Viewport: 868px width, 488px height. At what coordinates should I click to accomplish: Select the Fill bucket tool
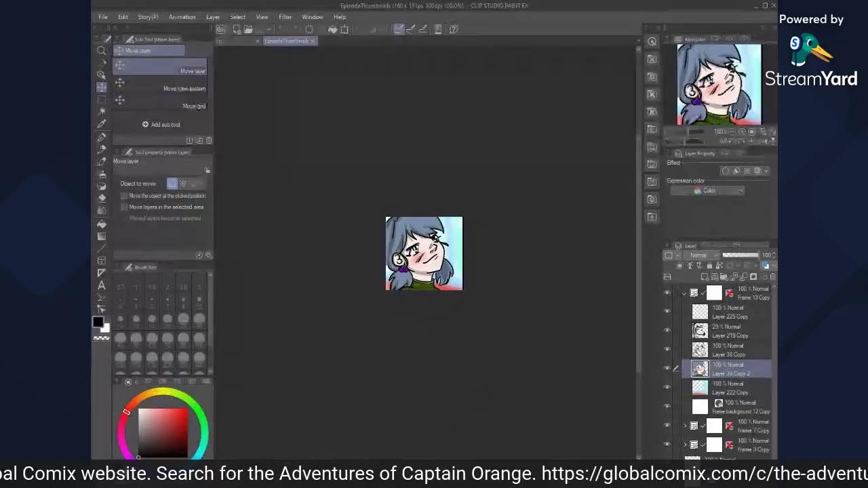pos(101,224)
